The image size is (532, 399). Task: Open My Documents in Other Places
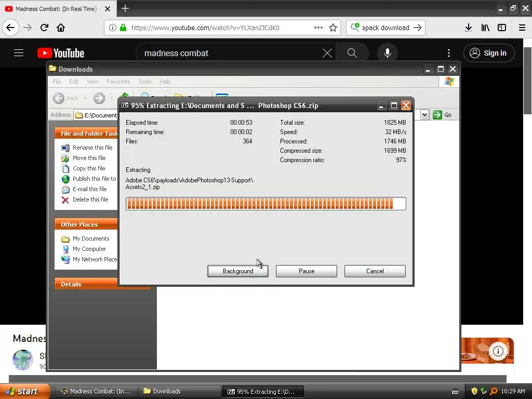tap(85, 238)
